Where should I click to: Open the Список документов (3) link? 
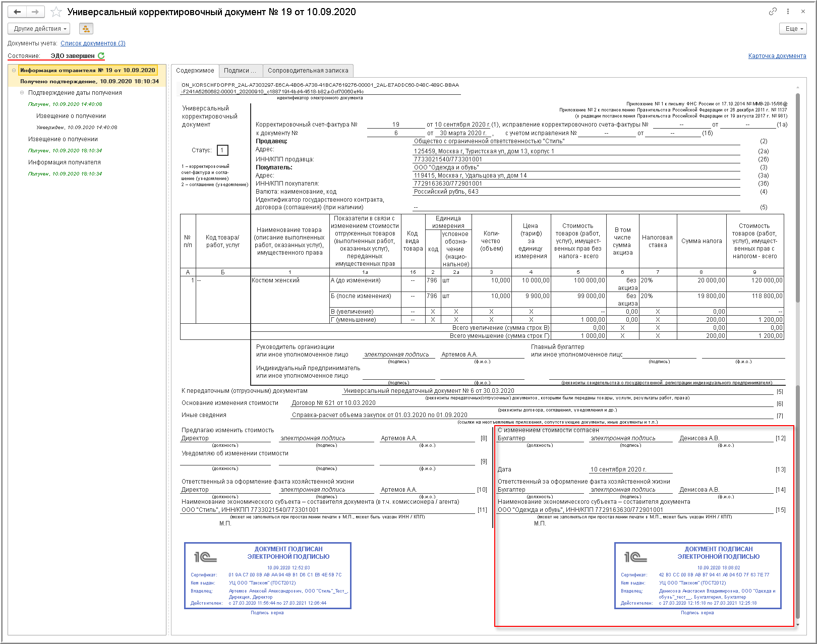tap(93, 43)
